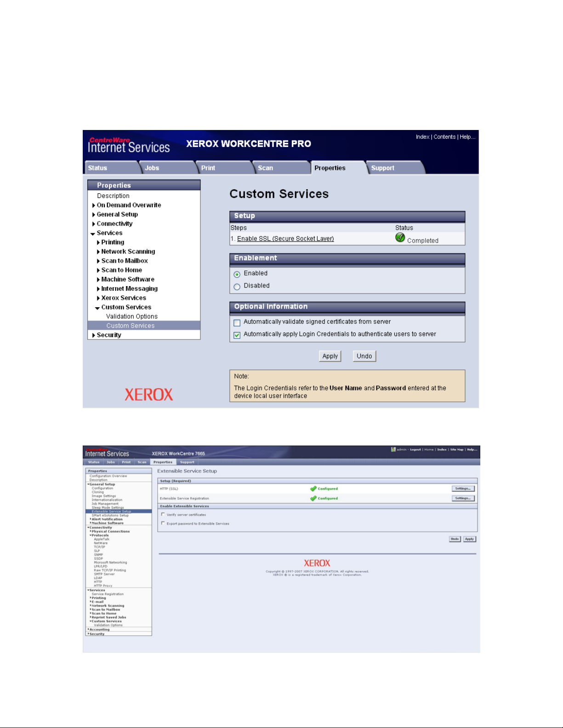Screen dimensions: 563x728
Task: Switch to the Scan tab in WorkCentre Pro
Action: (281, 168)
